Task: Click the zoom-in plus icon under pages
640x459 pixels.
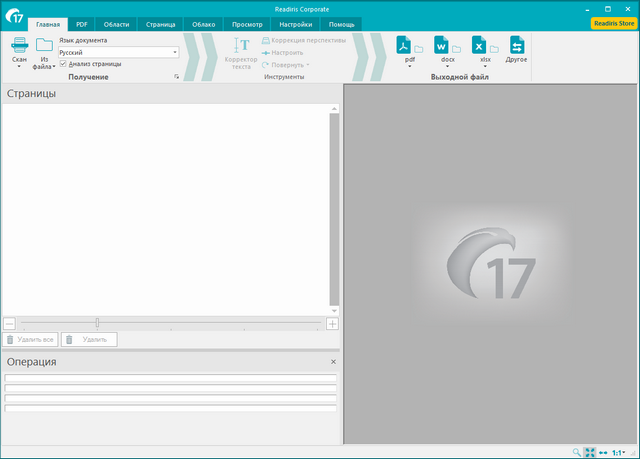Action: [332, 323]
